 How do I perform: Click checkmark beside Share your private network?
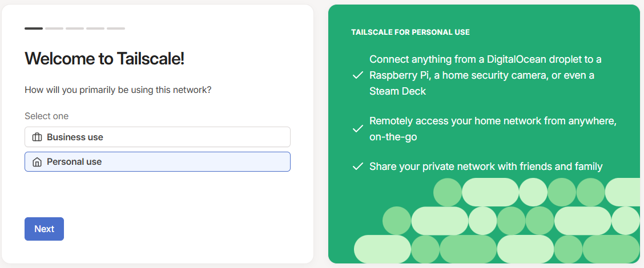tap(358, 167)
